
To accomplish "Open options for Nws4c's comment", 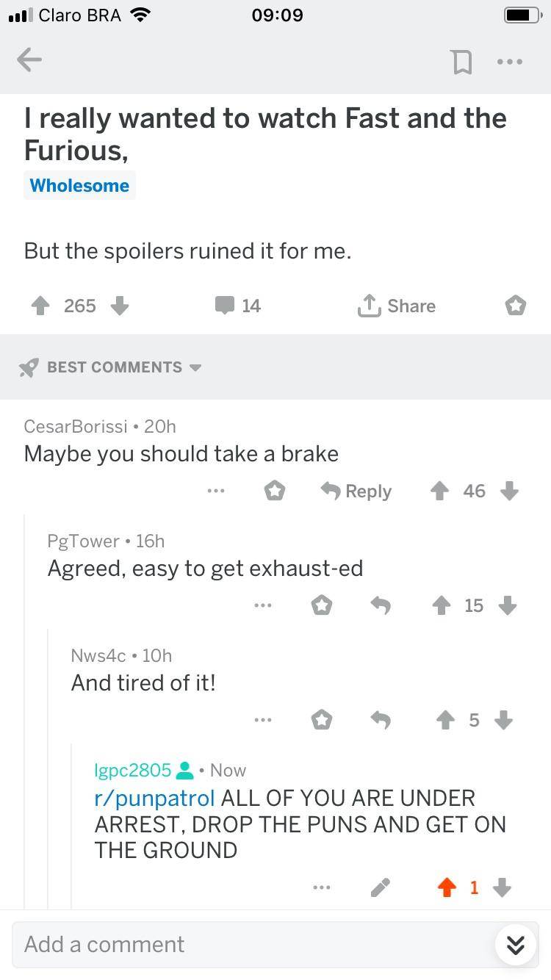I will pos(262,721).
